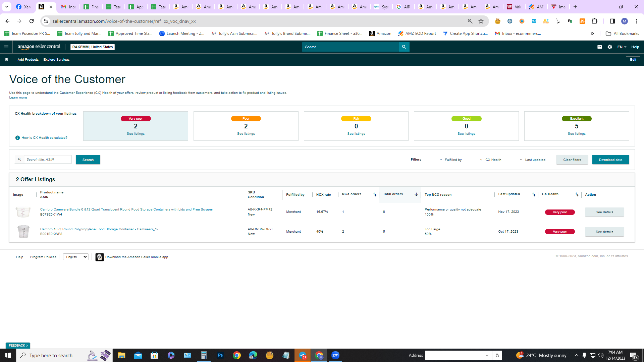Viewport: 644px width, 362px height.
Task: Close the FEEDBACK tab widget
Action: (x=27, y=346)
